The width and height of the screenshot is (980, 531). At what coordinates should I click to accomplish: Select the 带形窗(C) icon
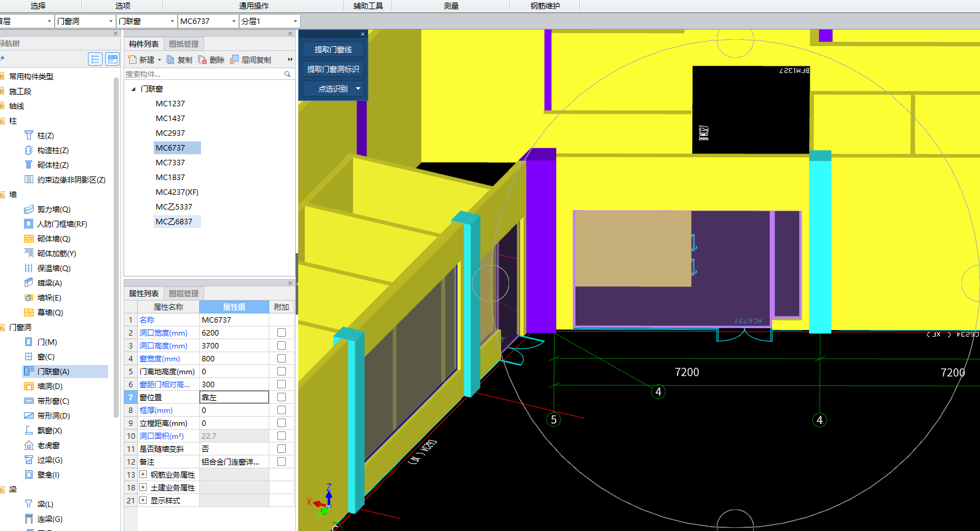(28, 401)
